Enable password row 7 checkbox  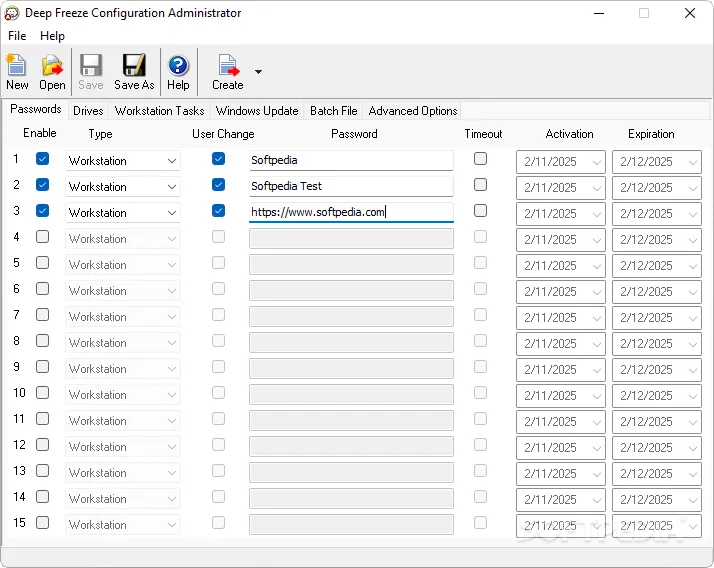click(42, 314)
